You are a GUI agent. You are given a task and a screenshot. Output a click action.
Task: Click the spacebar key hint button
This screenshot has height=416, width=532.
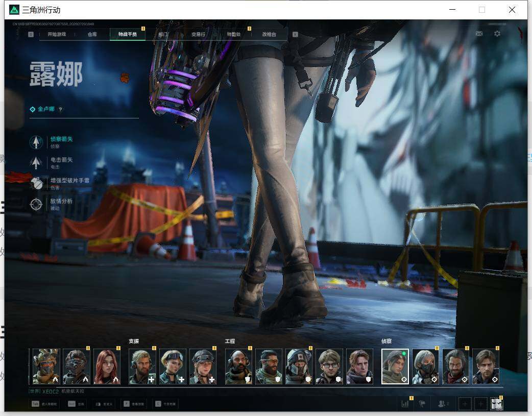coord(77,404)
